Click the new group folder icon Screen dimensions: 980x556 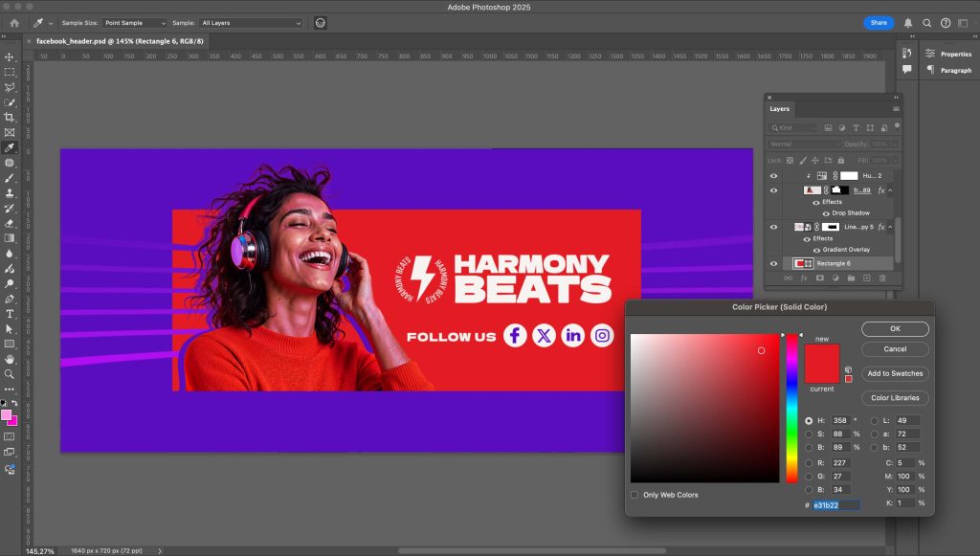point(851,278)
